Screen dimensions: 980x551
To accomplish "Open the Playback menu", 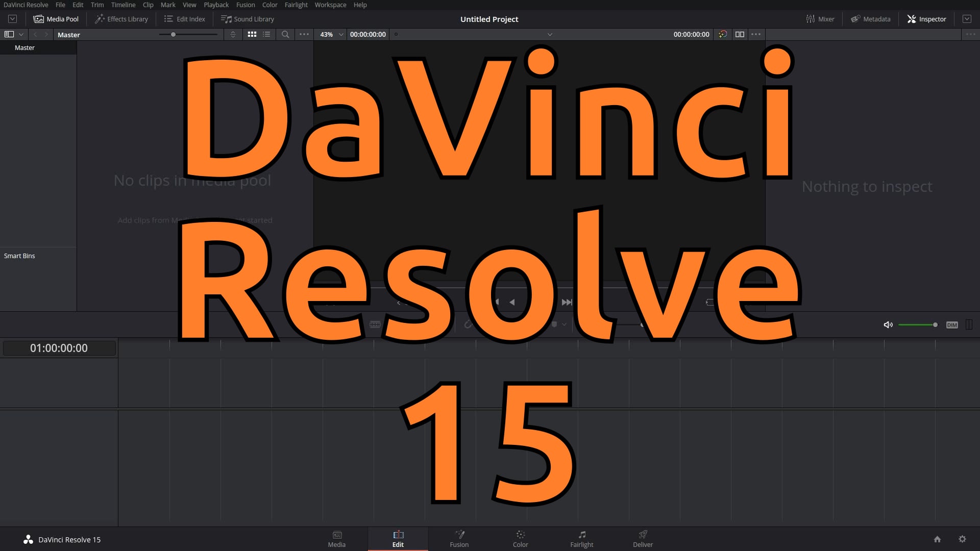I will pos(215,5).
